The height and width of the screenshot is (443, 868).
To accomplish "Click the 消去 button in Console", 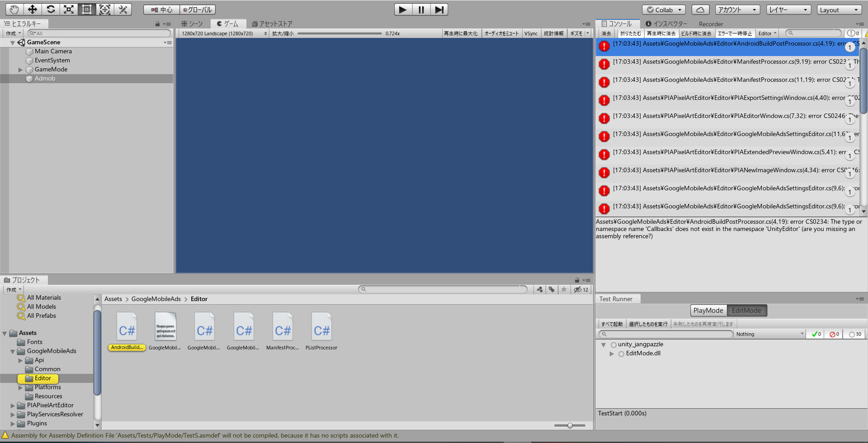I will (x=606, y=33).
